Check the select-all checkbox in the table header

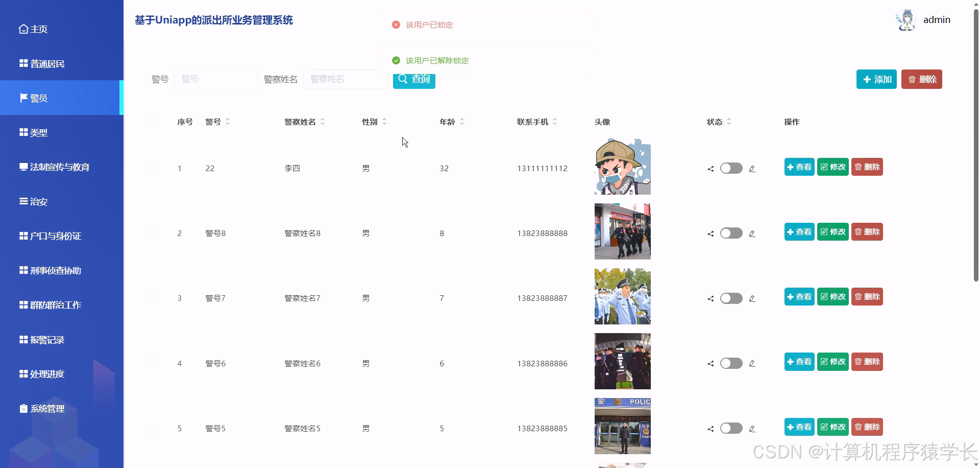(154, 122)
